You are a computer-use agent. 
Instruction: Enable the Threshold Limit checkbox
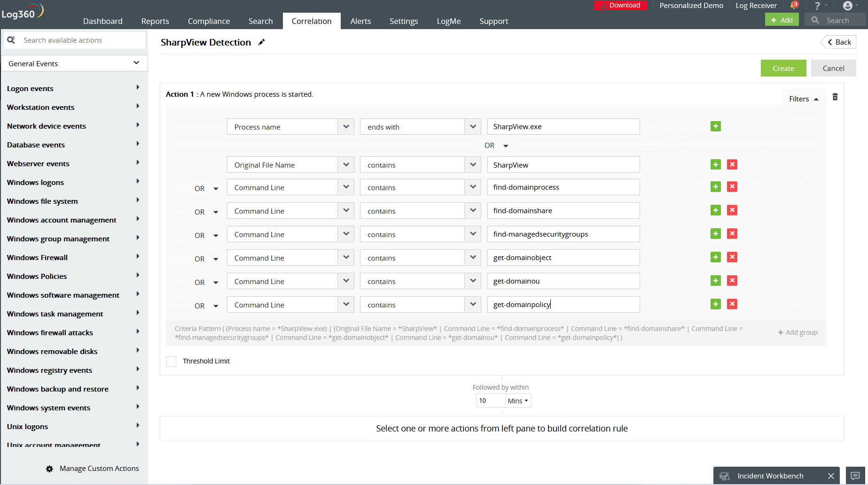tap(171, 361)
